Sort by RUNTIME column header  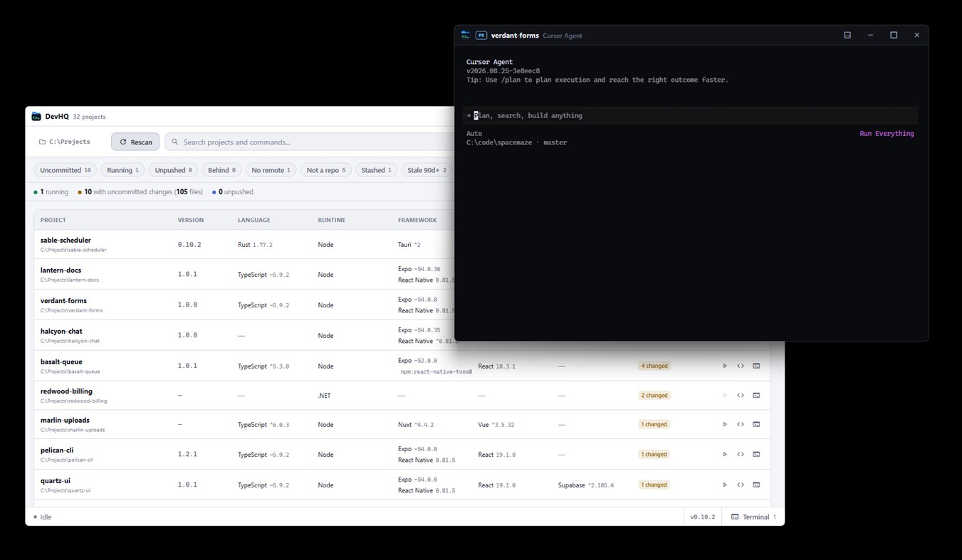[x=331, y=220]
